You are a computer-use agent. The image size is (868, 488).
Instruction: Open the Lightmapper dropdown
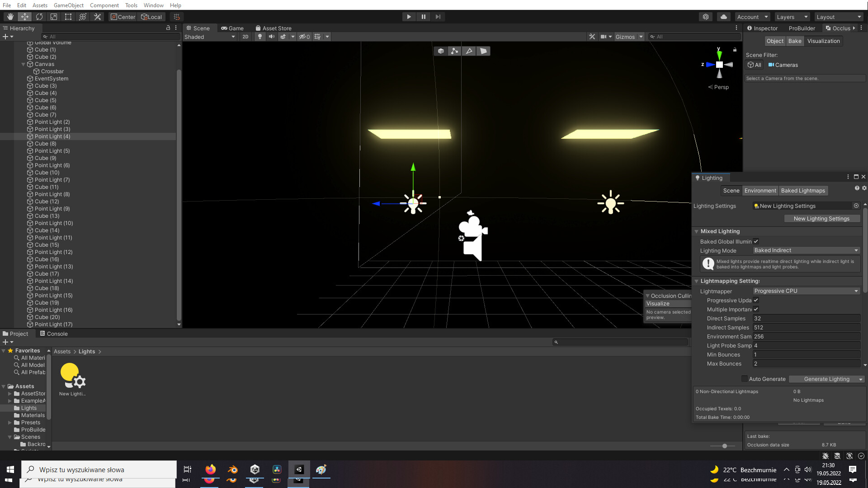806,291
